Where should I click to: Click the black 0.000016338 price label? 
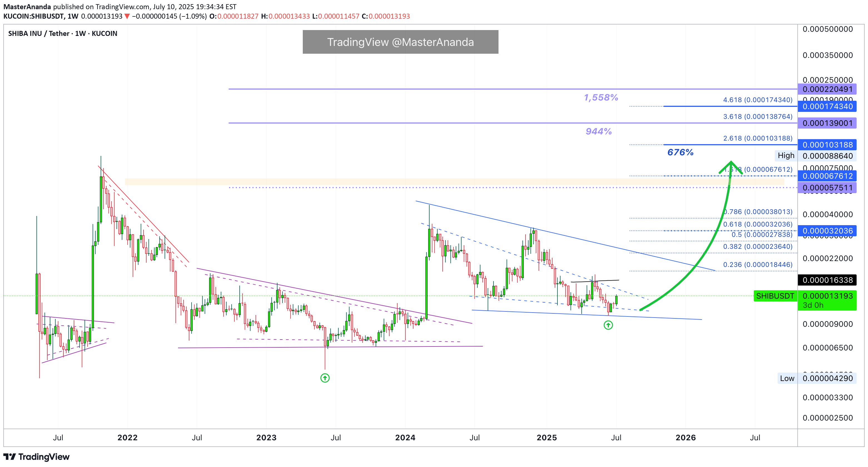tap(827, 280)
